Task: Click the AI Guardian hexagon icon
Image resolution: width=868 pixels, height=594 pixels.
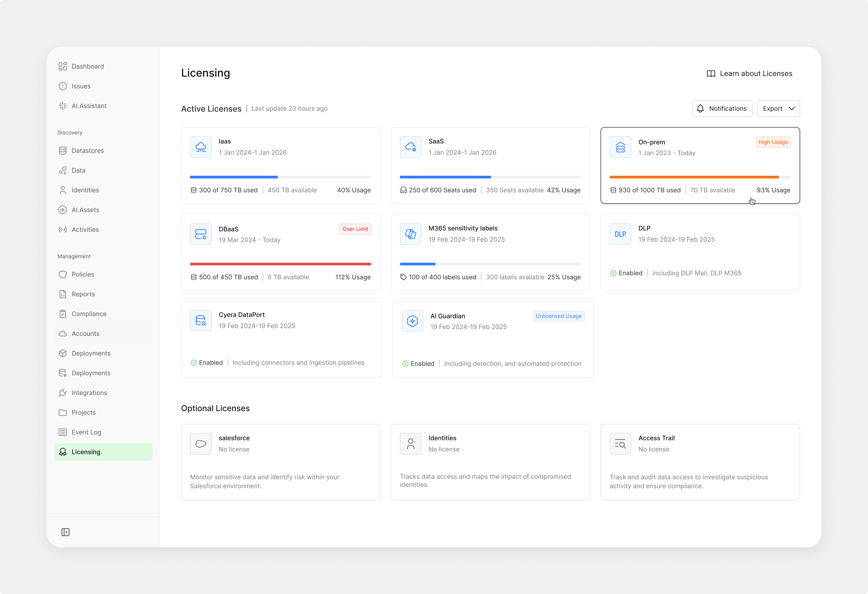Action: click(412, 321)
